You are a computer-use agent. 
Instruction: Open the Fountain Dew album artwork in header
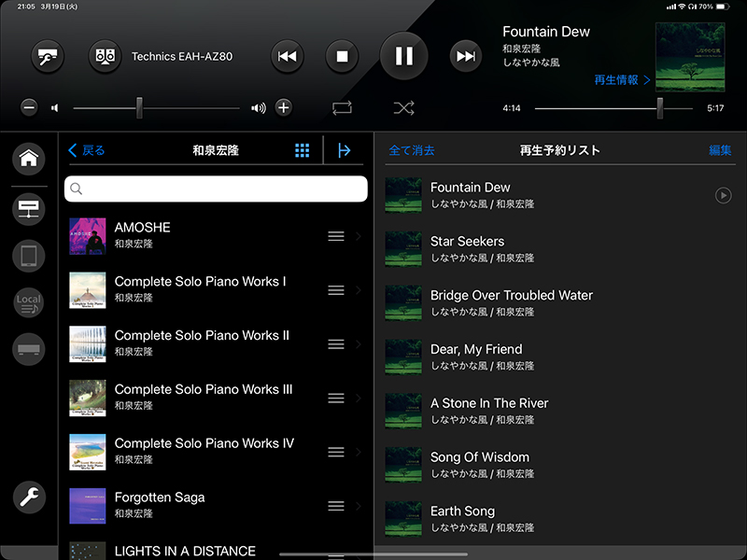coord(690,57)
